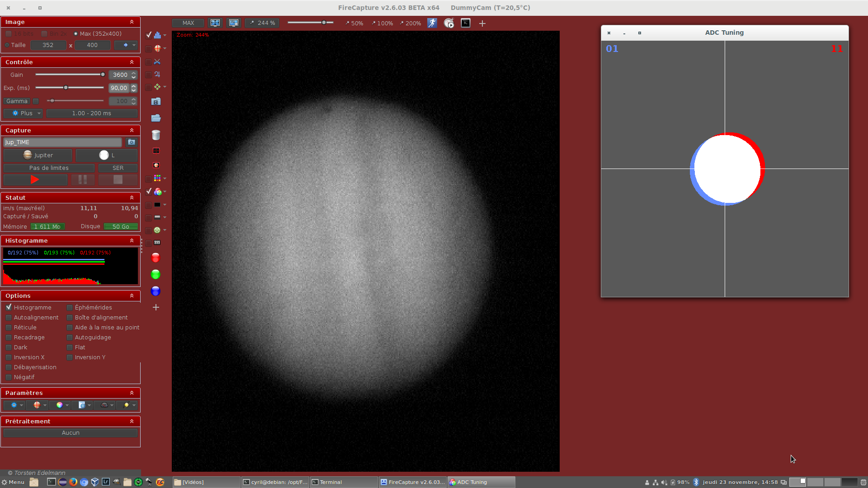
Task: Click the red sphere channel icon
Action: (156, 258)
